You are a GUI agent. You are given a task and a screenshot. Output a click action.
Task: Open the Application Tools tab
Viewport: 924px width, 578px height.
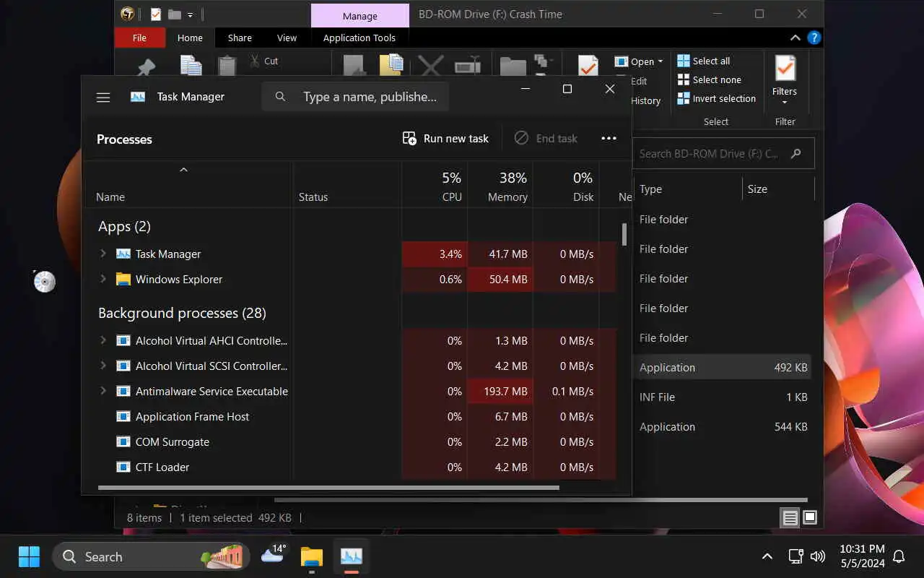point(359,38)
